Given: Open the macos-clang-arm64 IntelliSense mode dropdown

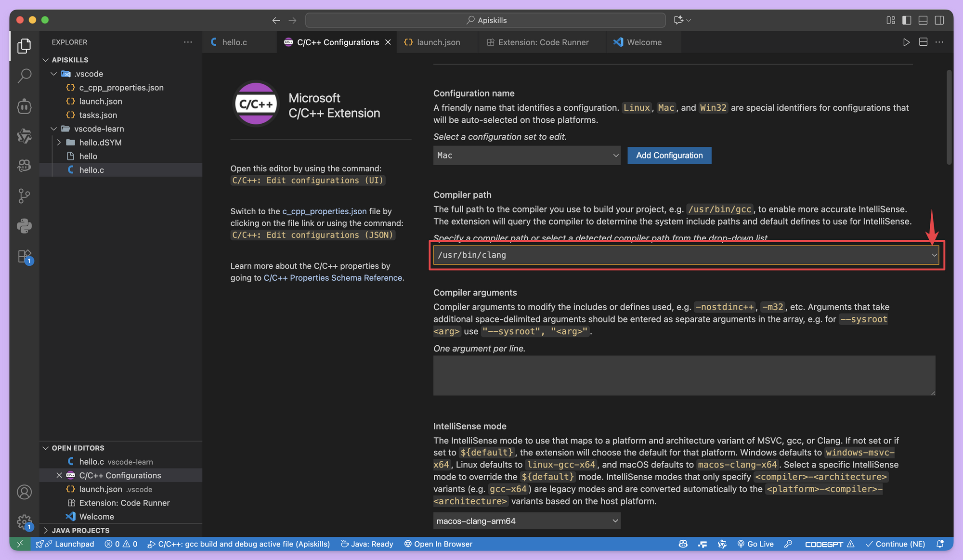Looking at the screenshot, I should 527,521.
